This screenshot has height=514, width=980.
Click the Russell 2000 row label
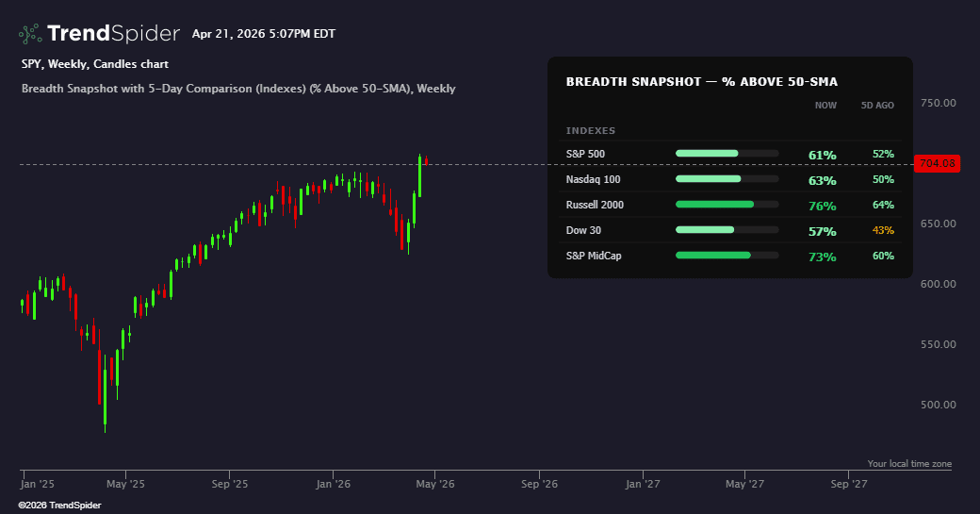pyautogui.click(x=595, y=205)
